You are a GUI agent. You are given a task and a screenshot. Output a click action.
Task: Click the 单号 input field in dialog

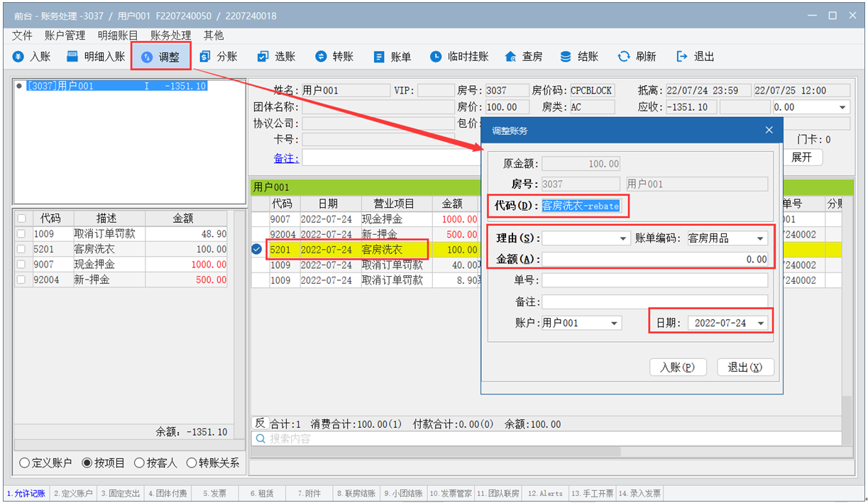pyautogui.click(x=655, y=281)
